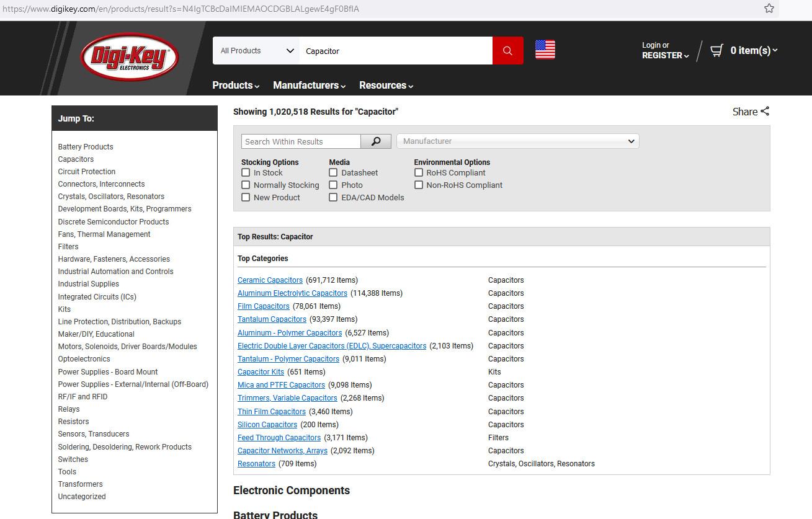Toggle the Datasheet media filter
812x519 pixels.
tap(333, 172)
